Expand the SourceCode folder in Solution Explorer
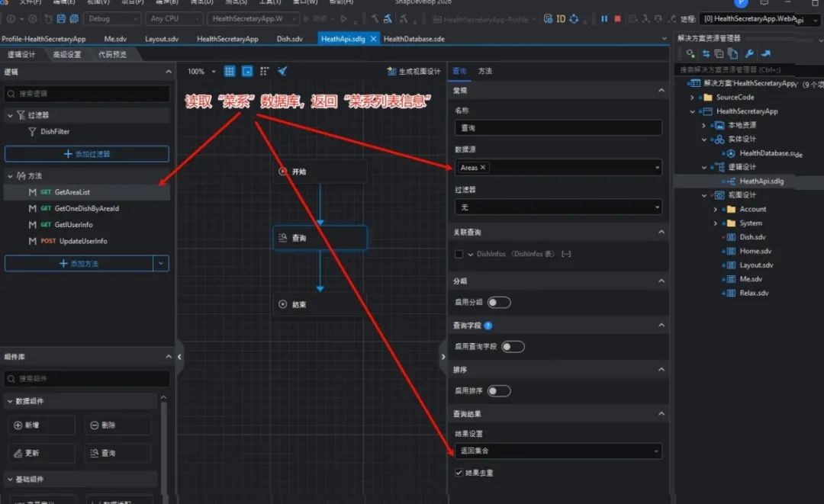Viewport: 824px width, 504px height. click(692, 98)
